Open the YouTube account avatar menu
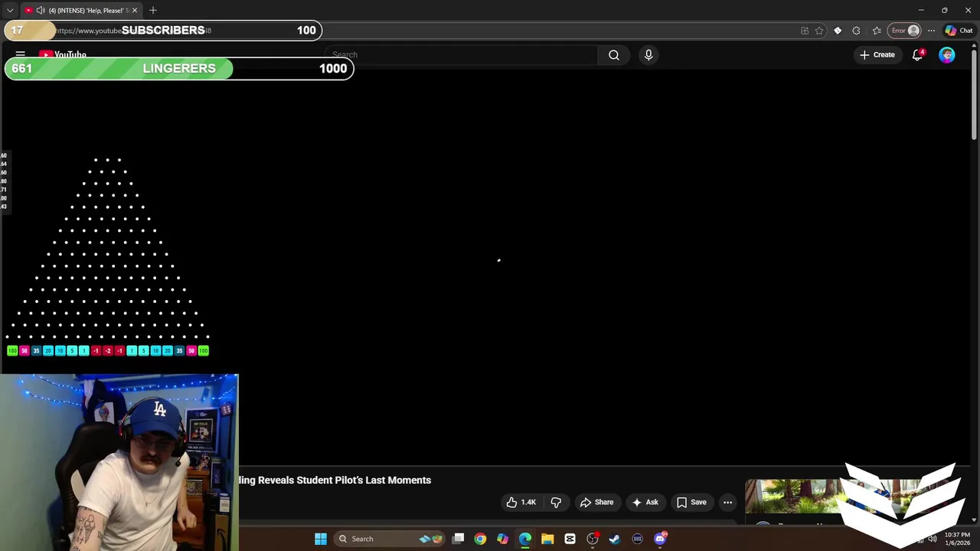Screen dimensions: 980x551 (x=947, y=55)
